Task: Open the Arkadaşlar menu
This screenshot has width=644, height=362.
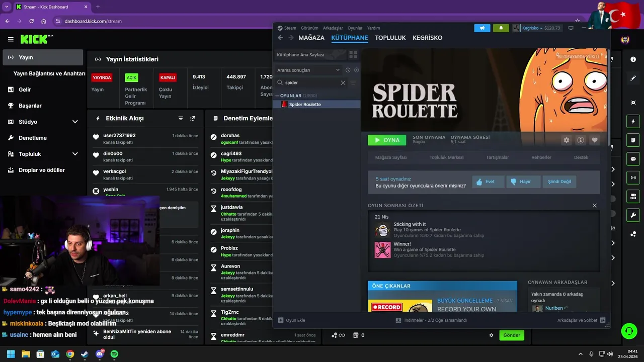Action: pyautogui.click(x=333, y=28)
